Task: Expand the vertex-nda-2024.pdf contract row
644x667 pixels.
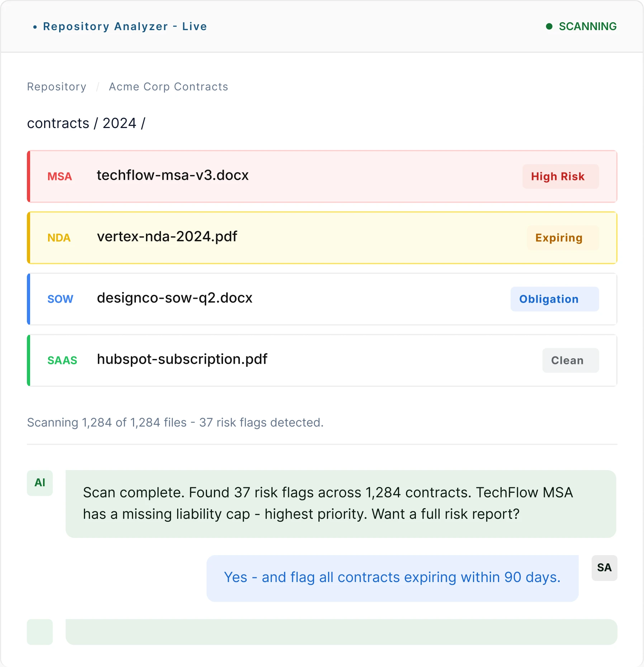Action: (251, 237)
